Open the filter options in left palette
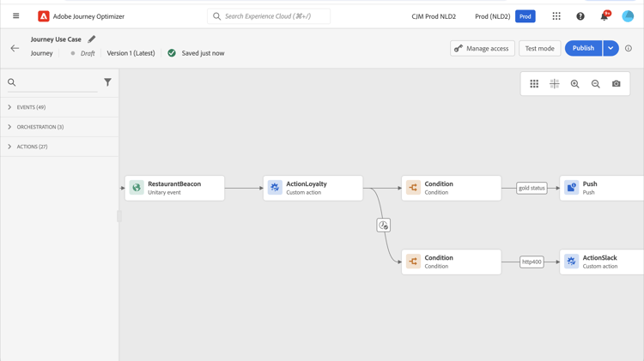The image size is (644, 361). 107,82
